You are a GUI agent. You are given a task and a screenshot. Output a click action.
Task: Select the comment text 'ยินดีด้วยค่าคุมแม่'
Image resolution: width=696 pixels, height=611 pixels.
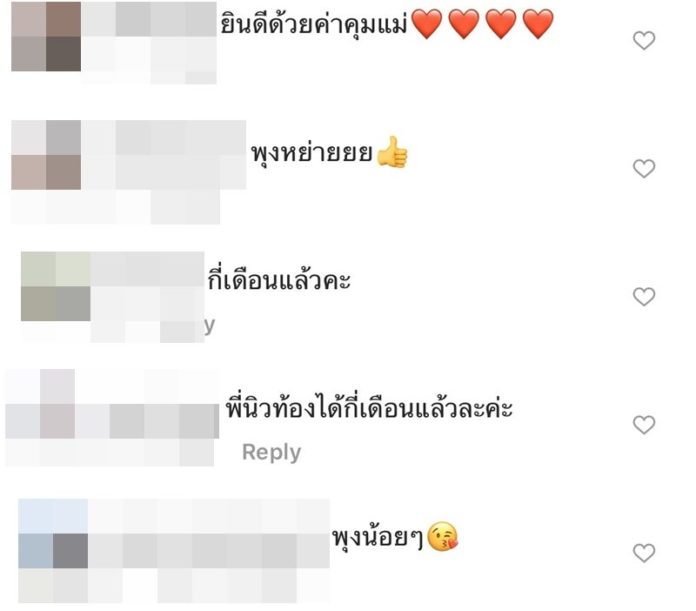(314, 24)
